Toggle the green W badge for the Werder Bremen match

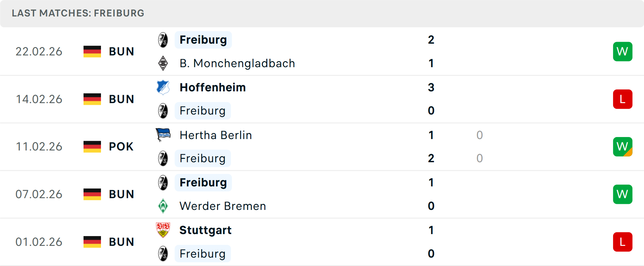pyautogui.click(x=623, y=194)
